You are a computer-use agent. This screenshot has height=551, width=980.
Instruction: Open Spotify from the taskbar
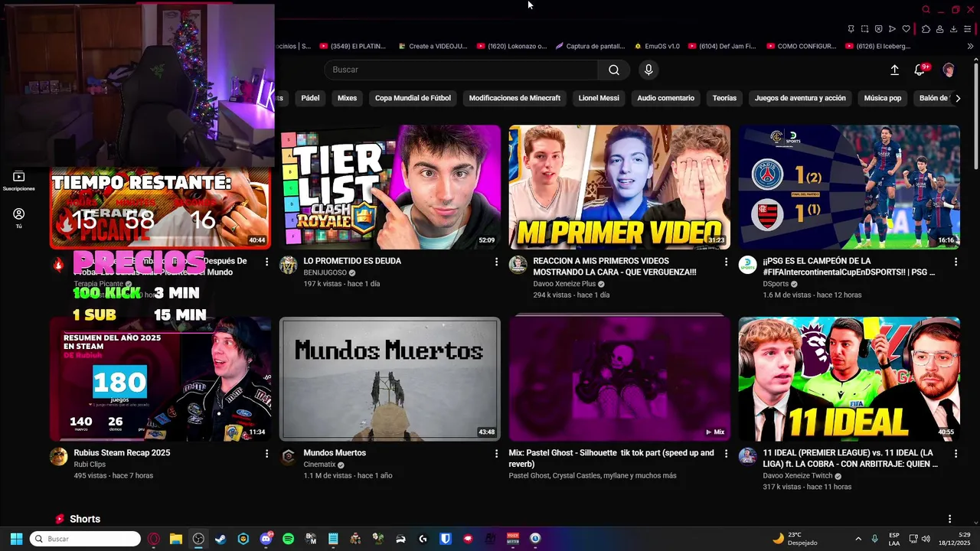(x=288, y=539)
